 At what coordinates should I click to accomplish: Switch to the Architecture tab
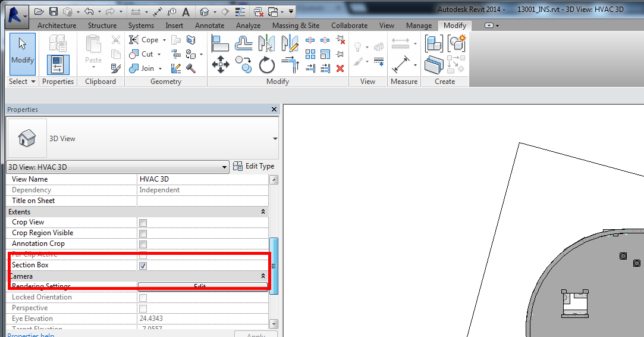click(x=56, y=26)
